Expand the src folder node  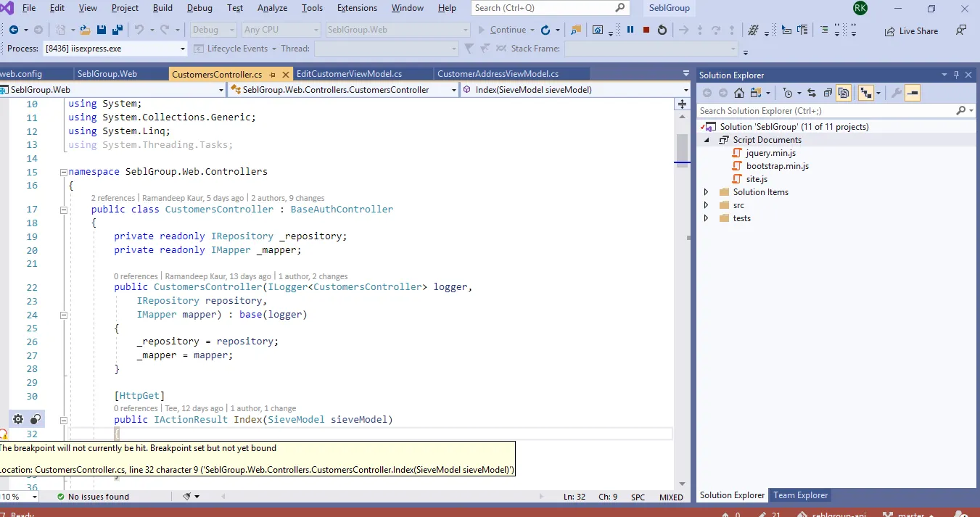click(x=707, y=205)
